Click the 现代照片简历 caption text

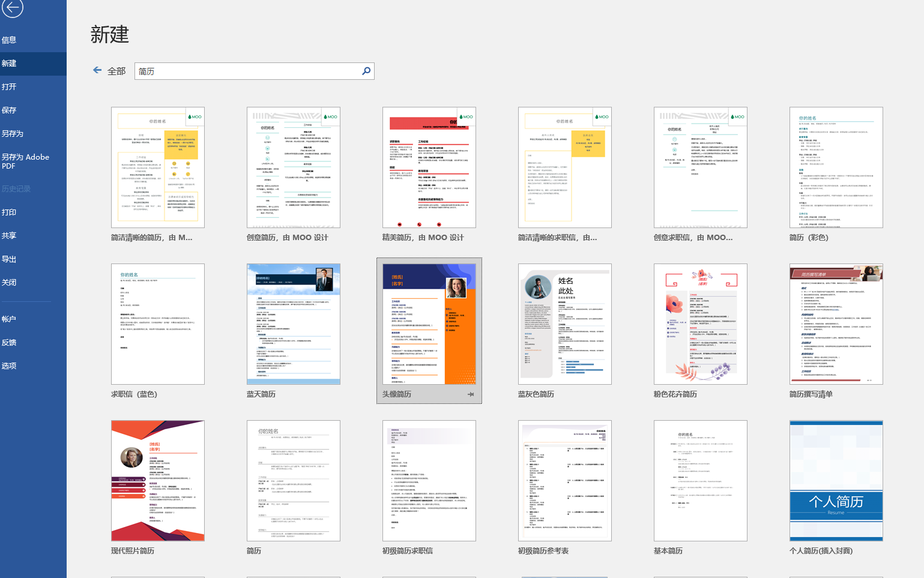(133, 551)
